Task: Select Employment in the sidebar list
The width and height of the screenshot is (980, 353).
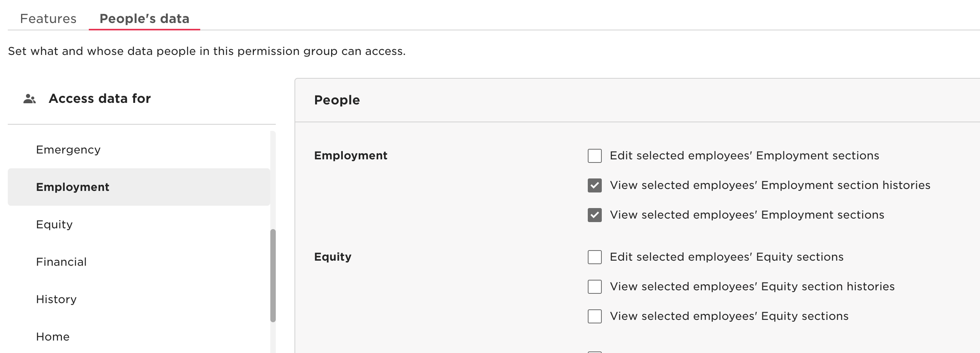Action: 139,187
